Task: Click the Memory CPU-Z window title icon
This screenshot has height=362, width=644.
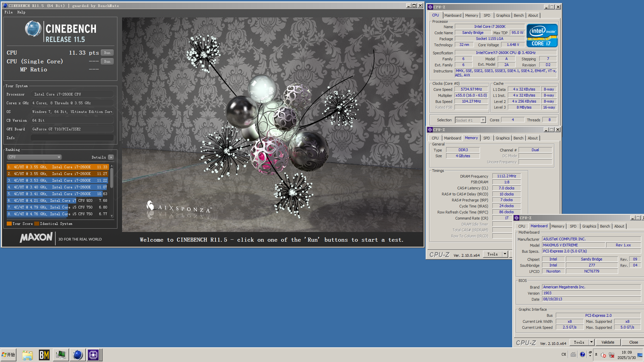Action: click(430, 129)
